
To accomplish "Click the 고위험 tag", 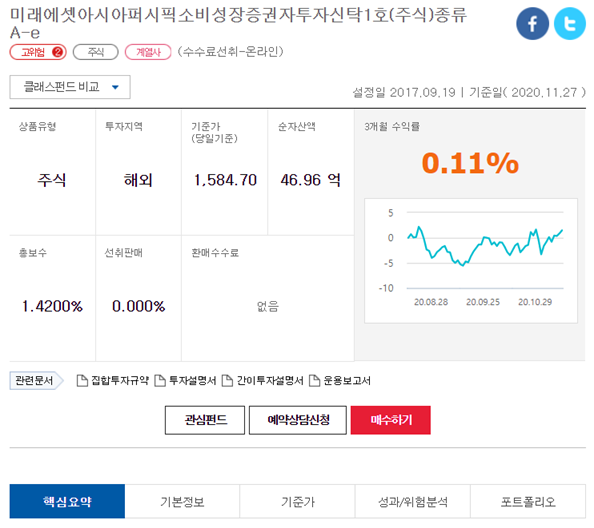I will (38, 52).
